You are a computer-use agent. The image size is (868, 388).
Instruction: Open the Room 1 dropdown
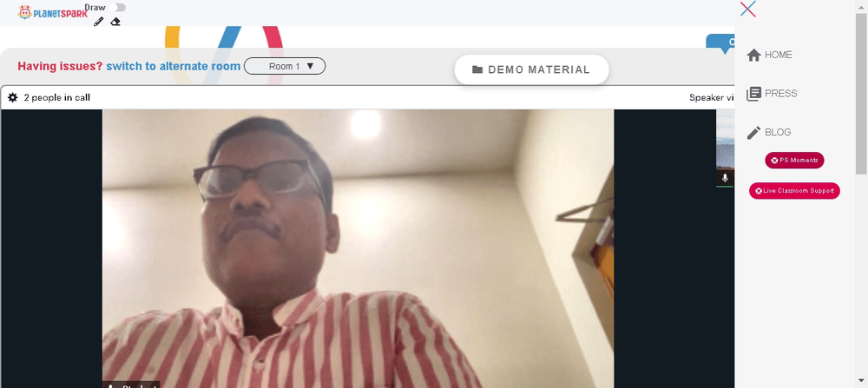pyautogui.click(x=285, y=66)
